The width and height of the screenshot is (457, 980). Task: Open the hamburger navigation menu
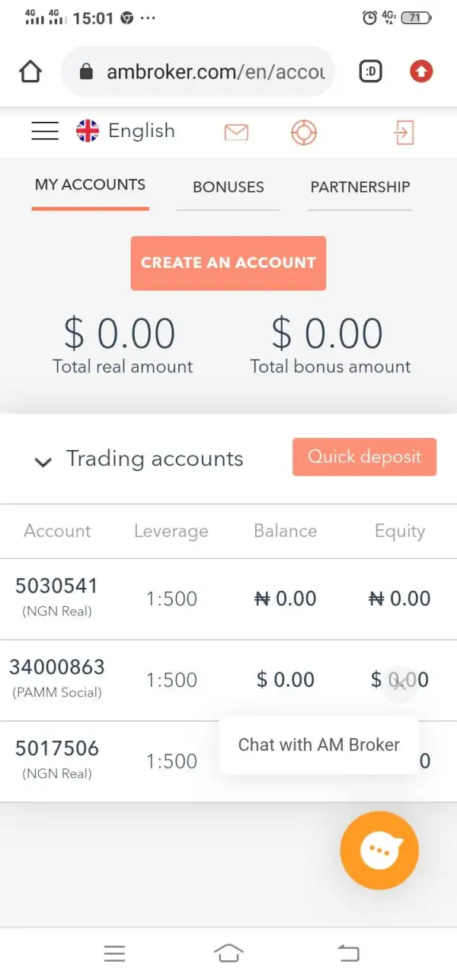coord(45,132)
